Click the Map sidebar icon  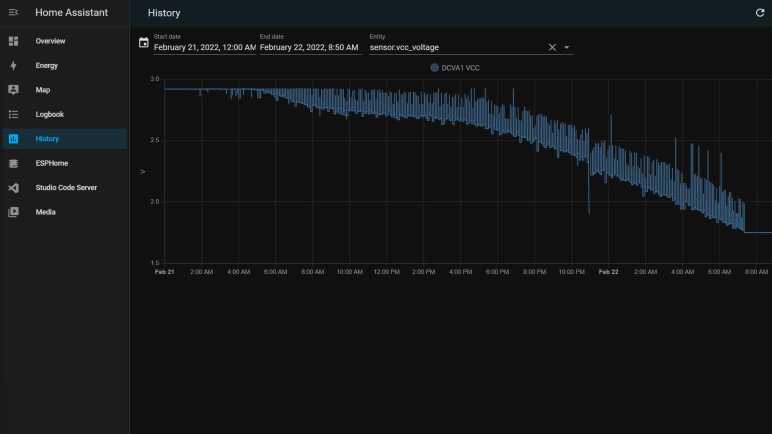pyautogui.click(x=14, y=90)
